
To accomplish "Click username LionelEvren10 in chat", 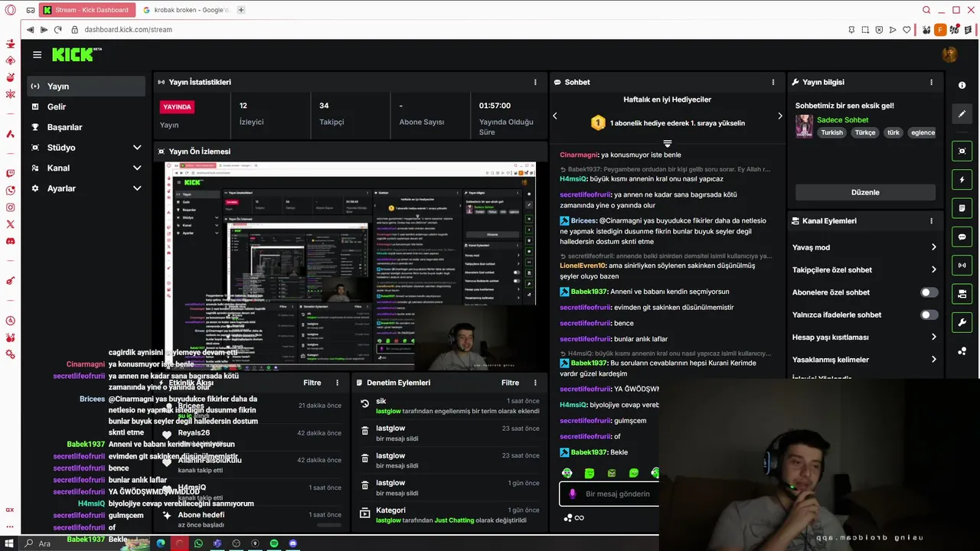I will click(x=583, y=266).
